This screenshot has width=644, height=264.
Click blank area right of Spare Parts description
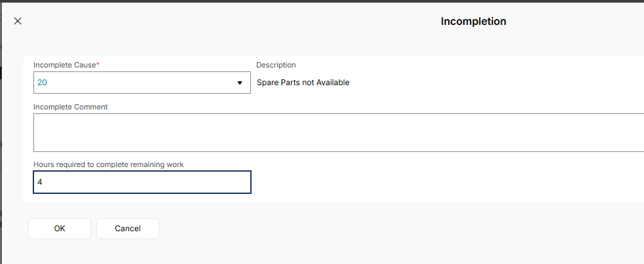pos(491,83)
